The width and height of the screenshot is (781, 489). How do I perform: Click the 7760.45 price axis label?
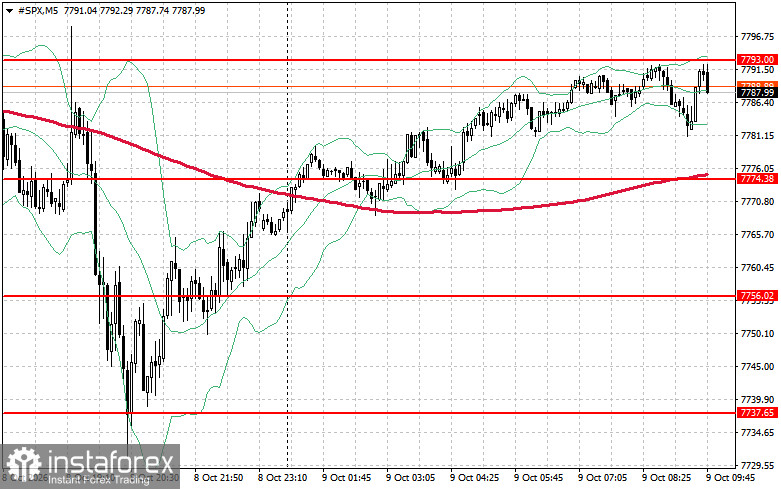tap(757, 267)
